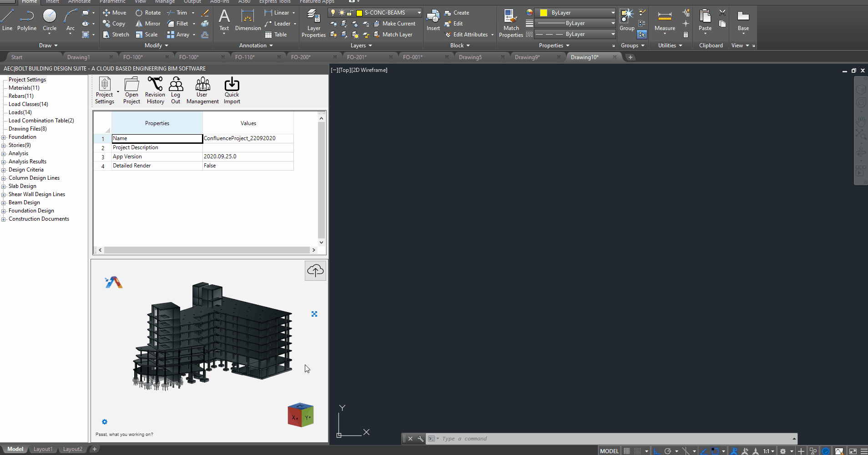
Task: Click the Rotate tool
Action: (x=148, y=13)
